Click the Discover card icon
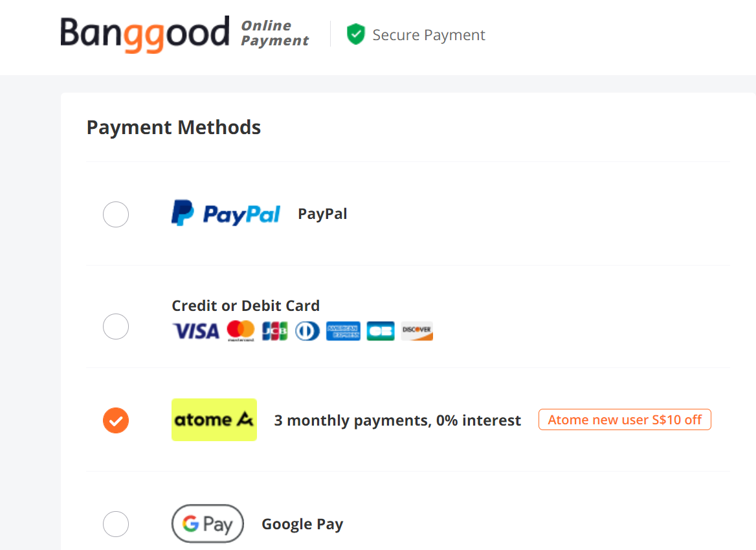 tap(417, 331)
